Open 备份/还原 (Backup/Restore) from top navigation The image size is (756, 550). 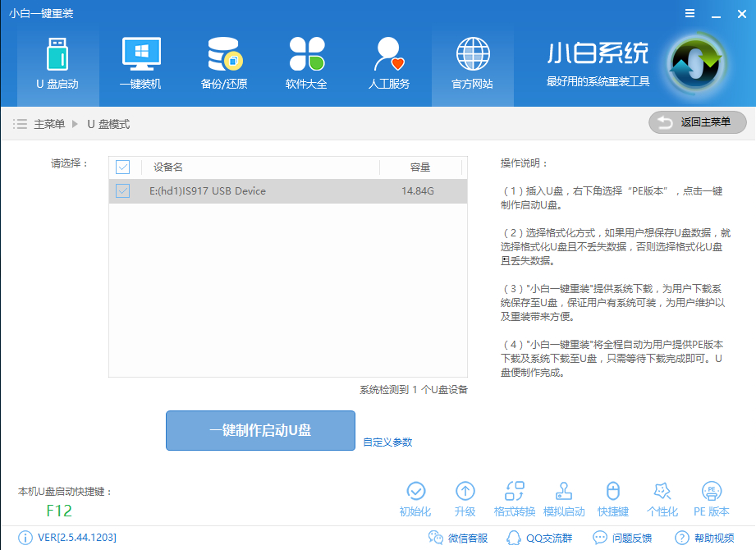[223, 62]
